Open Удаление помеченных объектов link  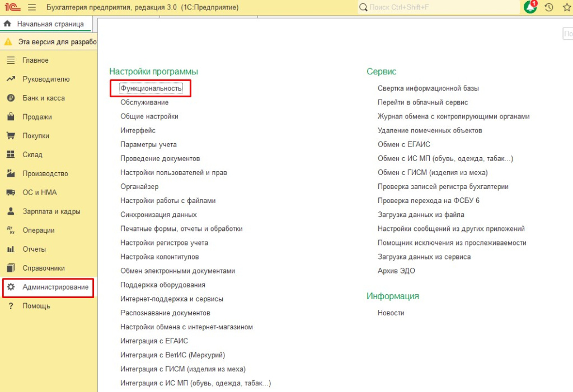pyautogui.click(x=430, y=130)
